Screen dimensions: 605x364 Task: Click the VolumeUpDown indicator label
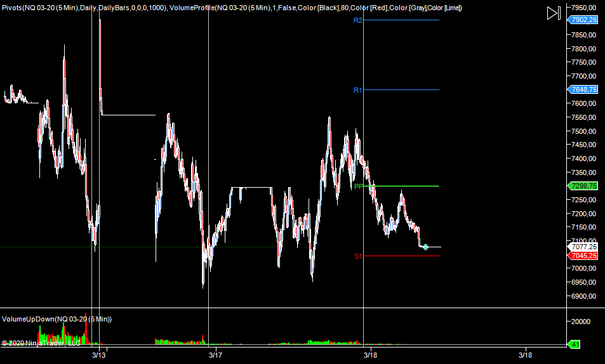[x=57, y=318]
